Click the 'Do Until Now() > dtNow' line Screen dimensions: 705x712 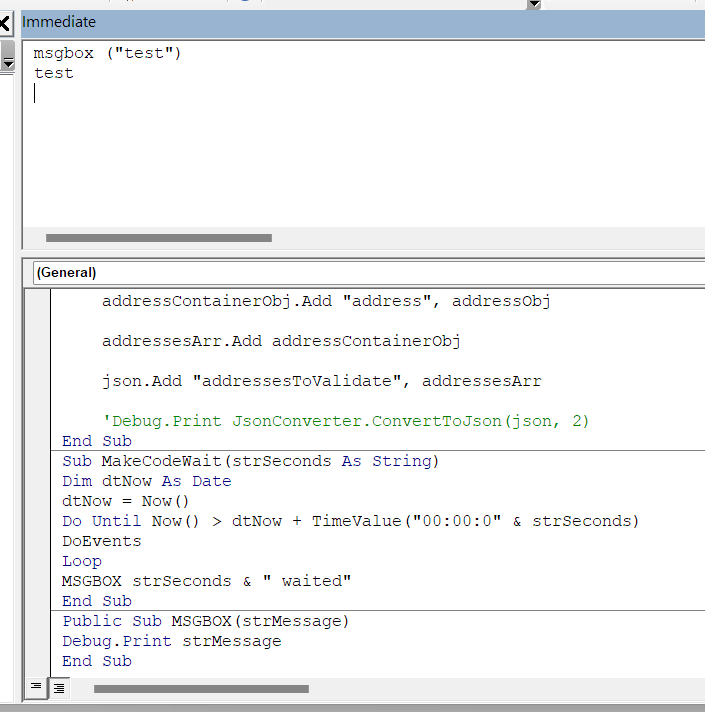click(350, 521)
